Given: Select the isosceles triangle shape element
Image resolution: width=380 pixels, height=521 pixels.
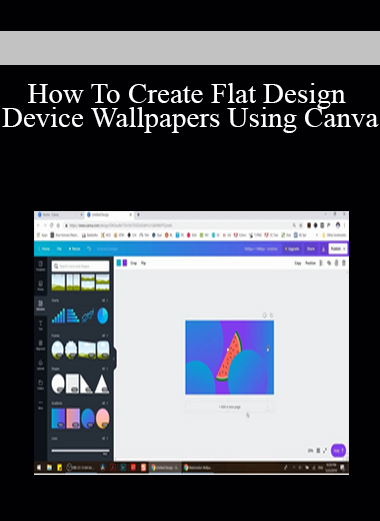Looking at the screenshot, I should pyautogui.click(x=102, y=384).
